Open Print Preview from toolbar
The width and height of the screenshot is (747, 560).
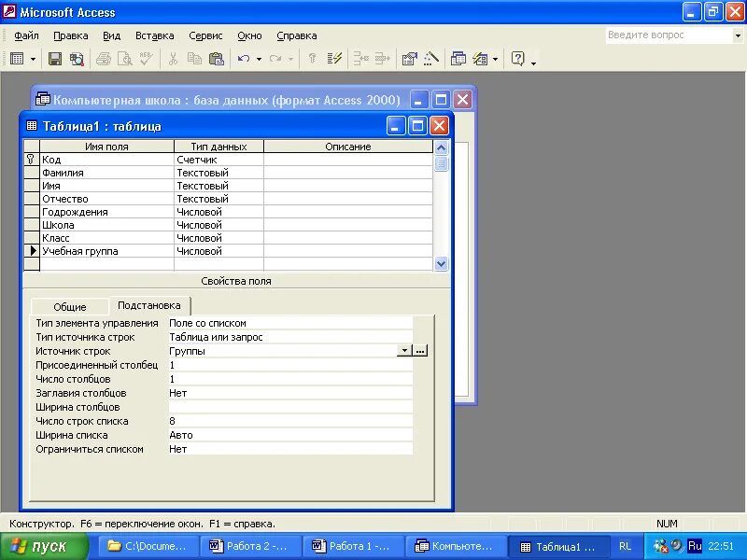pos(125,59)
